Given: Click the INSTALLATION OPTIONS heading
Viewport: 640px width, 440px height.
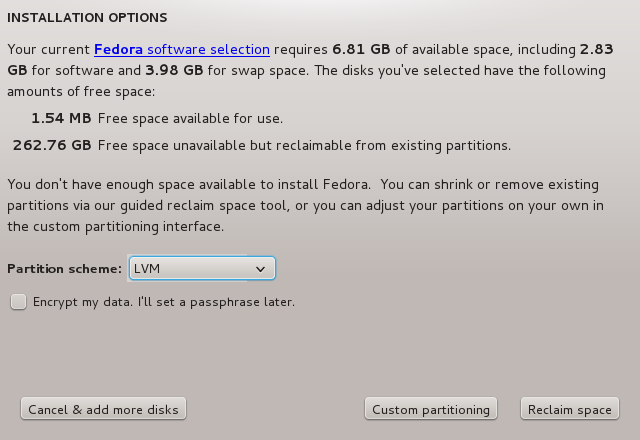Looking at the screenshot, I should click(x=87, y=18).
